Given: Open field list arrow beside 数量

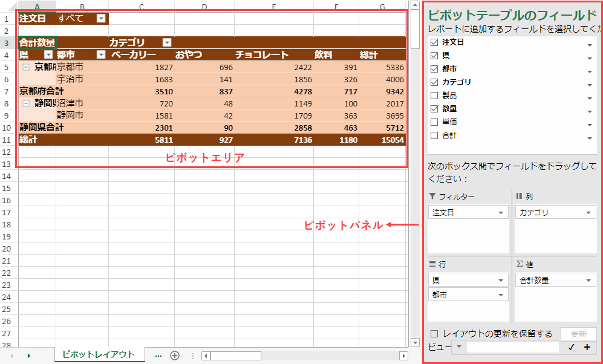Looking at the screenshot, I should click(x=590, y=112).
